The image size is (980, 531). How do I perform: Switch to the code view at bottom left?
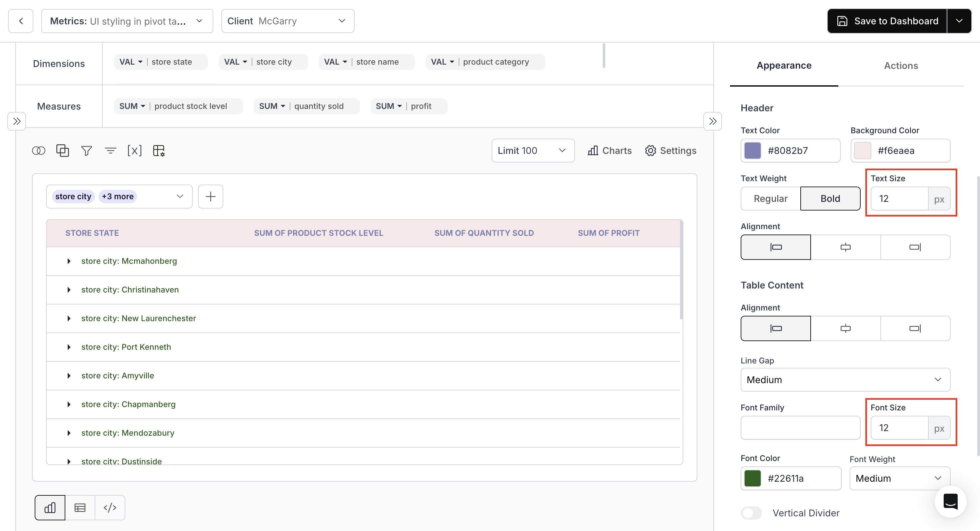110,507
